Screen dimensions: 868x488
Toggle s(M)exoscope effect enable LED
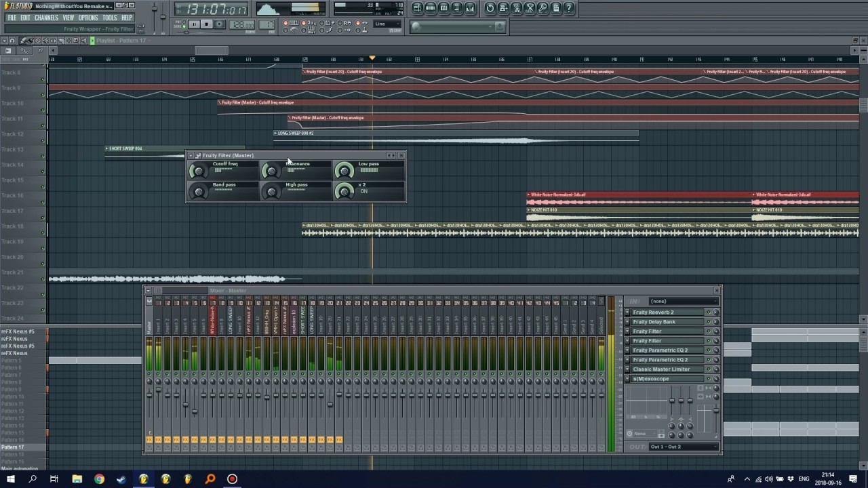pos(709,379)
